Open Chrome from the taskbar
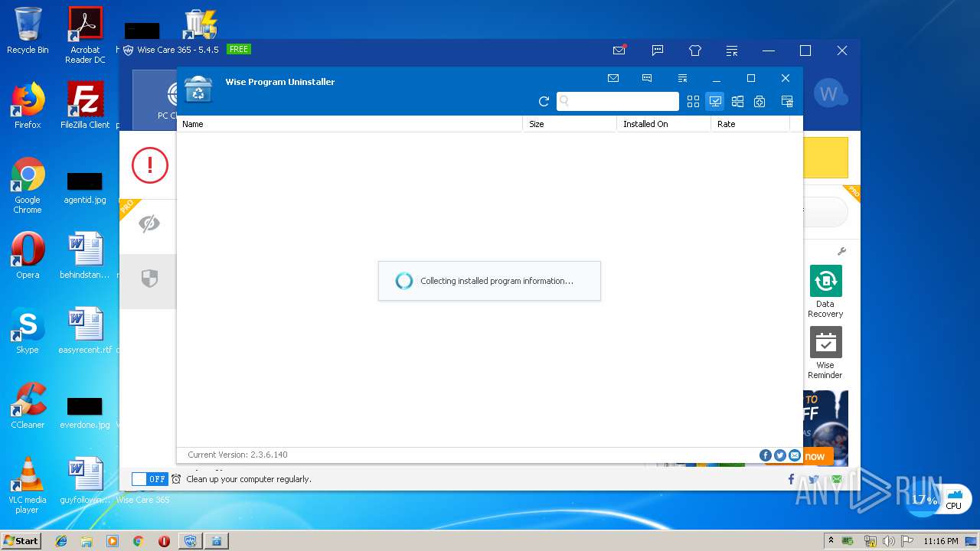Viewport: 980px width, 551px height. [138, 541]
